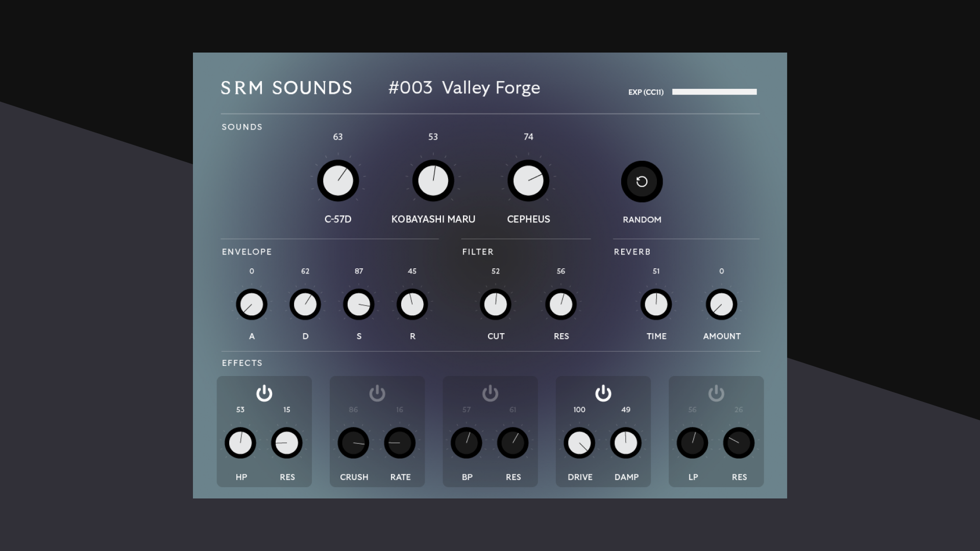Click the filter RES knob showing 56
This screenshot has height=551, width=980.
pyautogui.click(x=561, y=305)
